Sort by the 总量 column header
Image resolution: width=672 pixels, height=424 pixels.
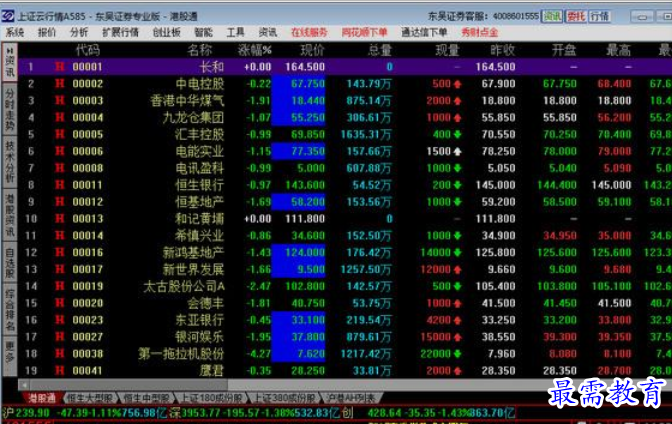tap(380, 50)
